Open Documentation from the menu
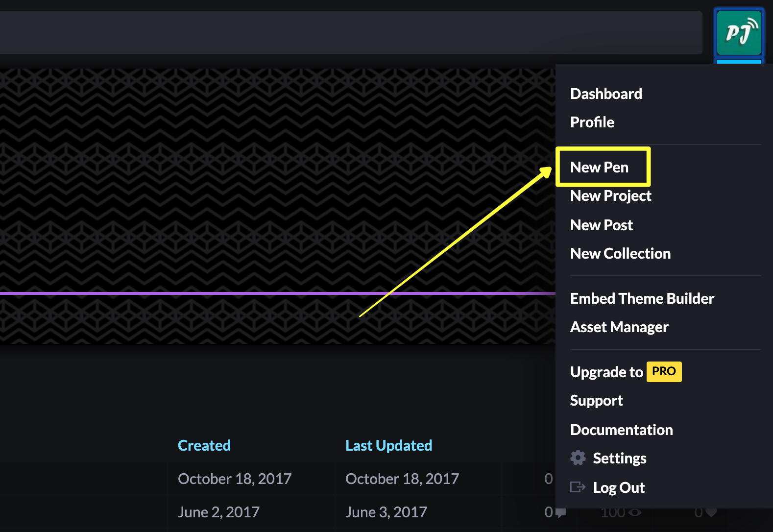 click(x=622, y=430)
